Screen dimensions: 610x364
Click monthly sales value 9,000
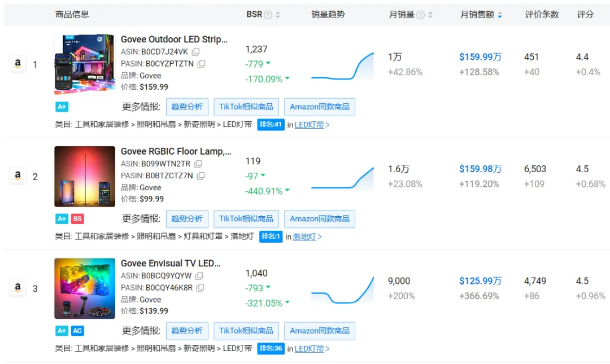(x=399, y=281)
